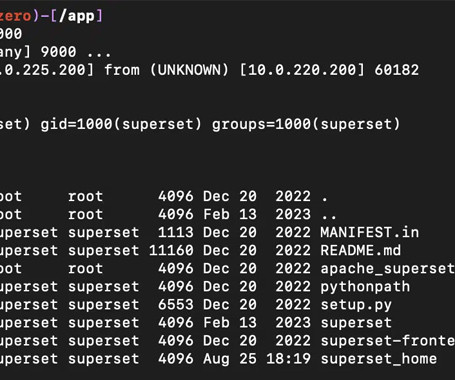Click the (UNKNOWN) text in connection line
The height and width of the screenshot is (380, 455).
click(189, 70)
